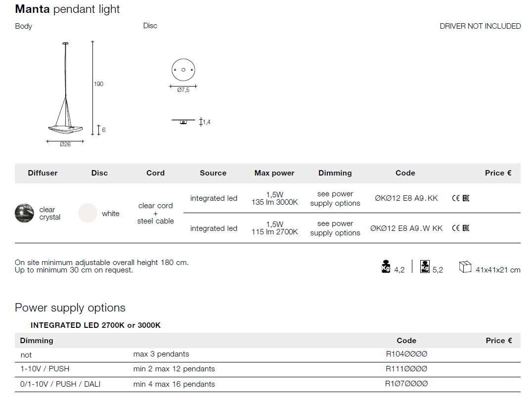Image resolution: width=532 pixels, height=402 pixels.
Task: Select the white disc color swatch
Action: click(x=88, y=213)
